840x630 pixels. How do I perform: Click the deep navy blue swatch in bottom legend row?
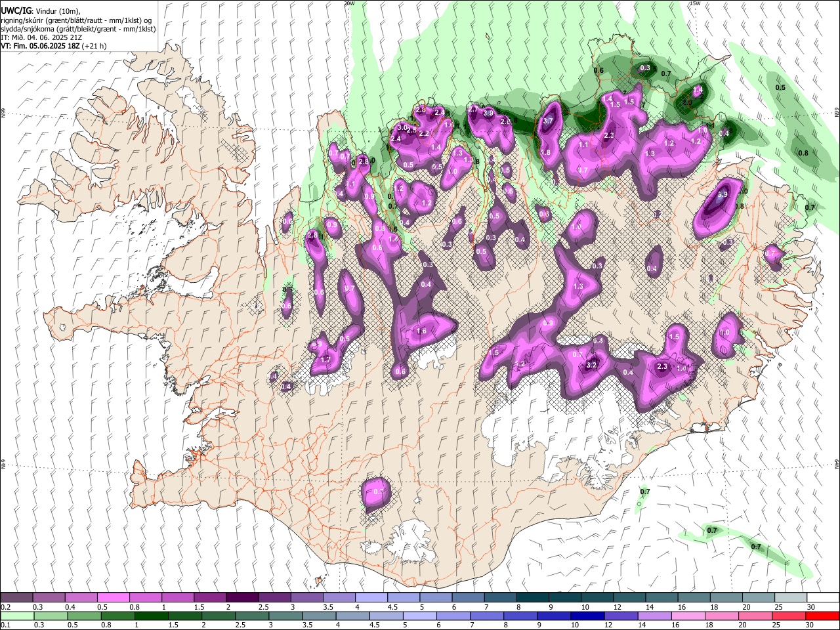coord(586,616)
